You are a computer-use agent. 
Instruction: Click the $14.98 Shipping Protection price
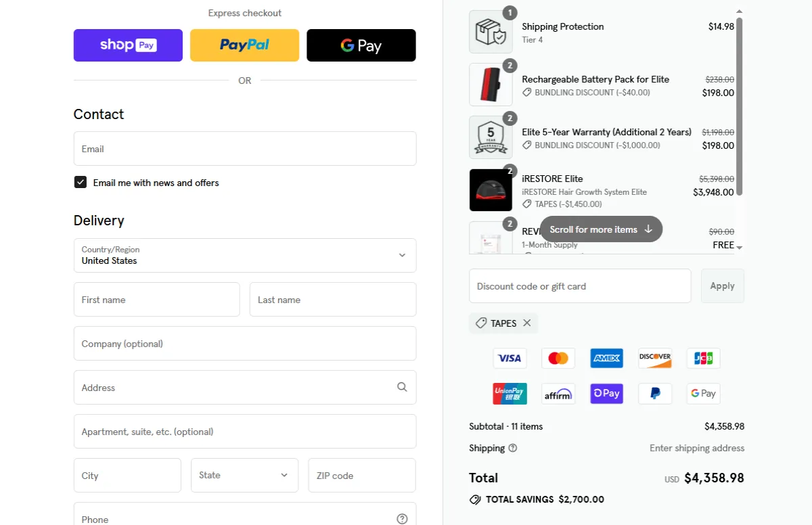[721, 26]
